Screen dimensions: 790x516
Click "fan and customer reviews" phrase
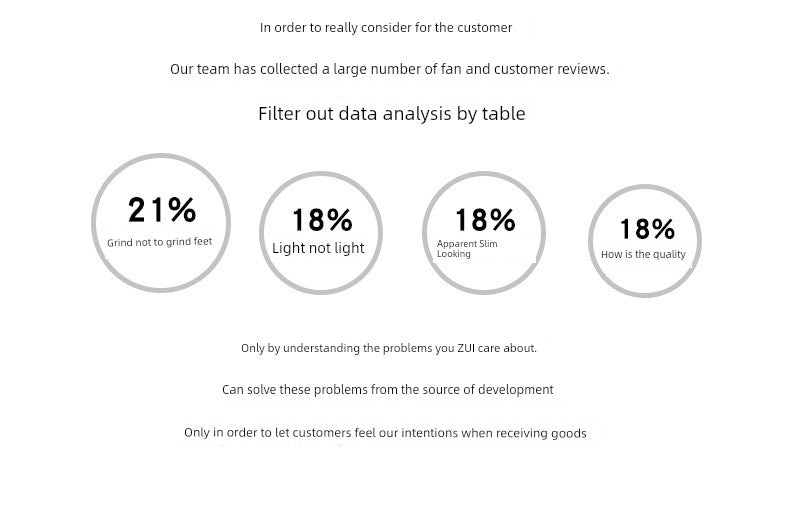point(529,69)
